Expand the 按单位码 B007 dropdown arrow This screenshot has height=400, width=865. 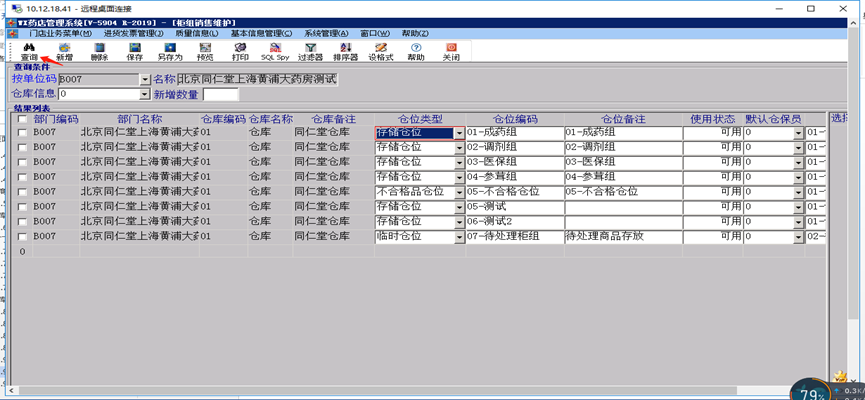pyautogui.click(x=145, y=79)
